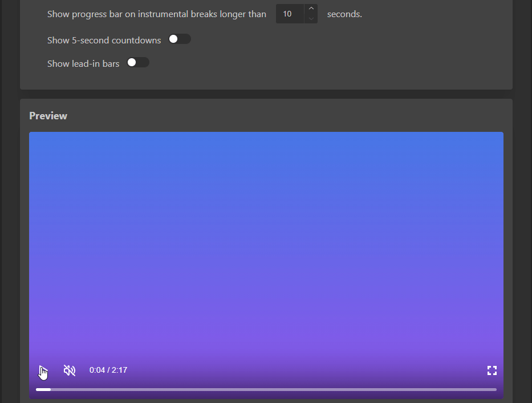This screenshot has width=532, height=403.
Task: Click the top blue area of preview video
Action: click(x=266, y=154)
